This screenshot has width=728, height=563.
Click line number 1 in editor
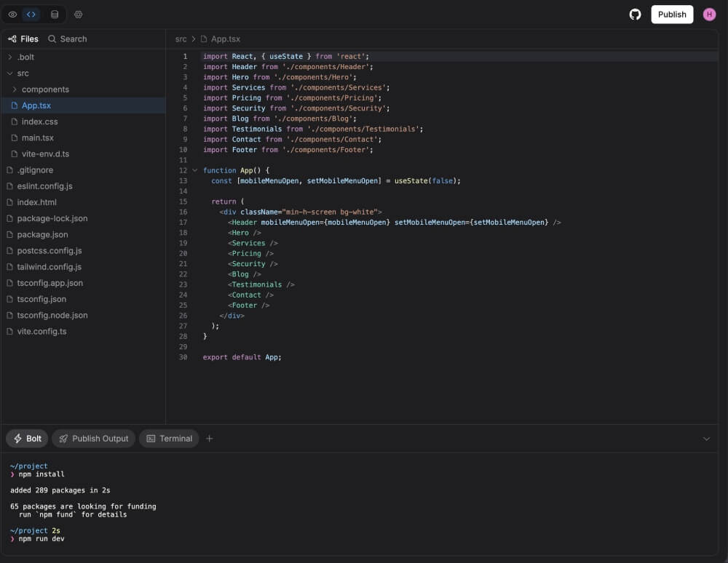[185, 56]
